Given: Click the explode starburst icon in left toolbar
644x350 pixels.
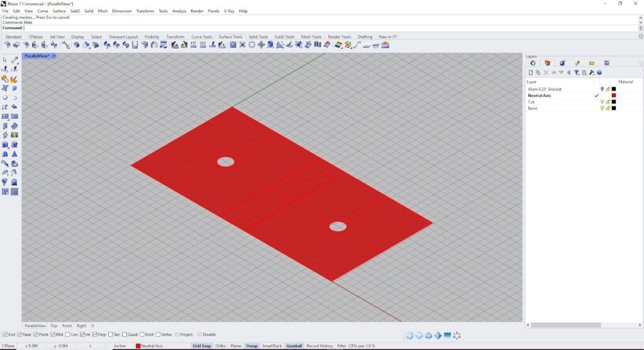Looking at the screenshot, I should coord(14,79).
